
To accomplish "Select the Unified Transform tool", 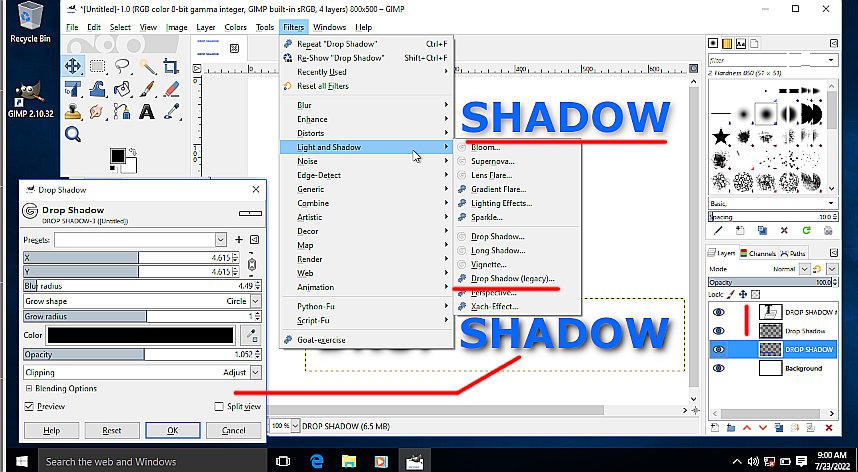I will pyautogui.click(x=73, y=89).
